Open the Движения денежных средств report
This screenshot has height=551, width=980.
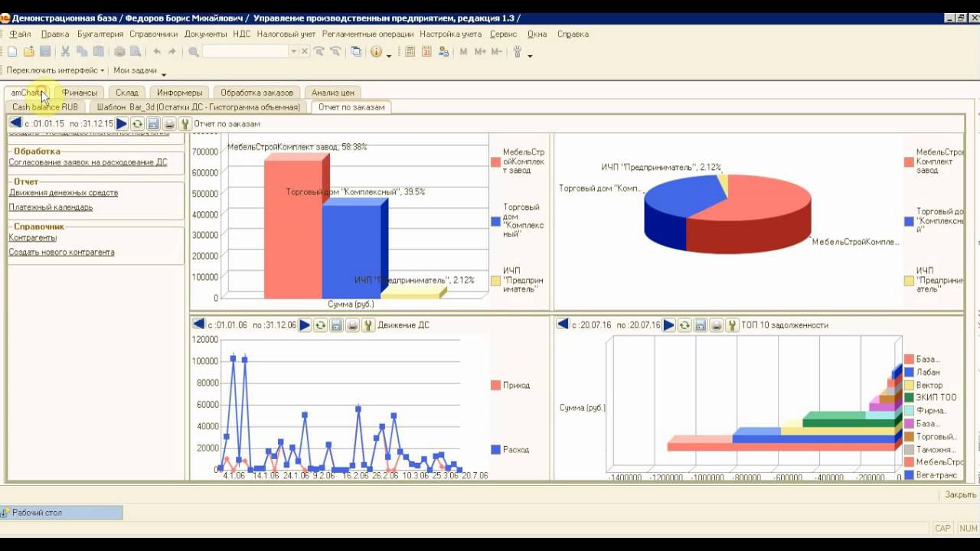[x=64, y=193]
